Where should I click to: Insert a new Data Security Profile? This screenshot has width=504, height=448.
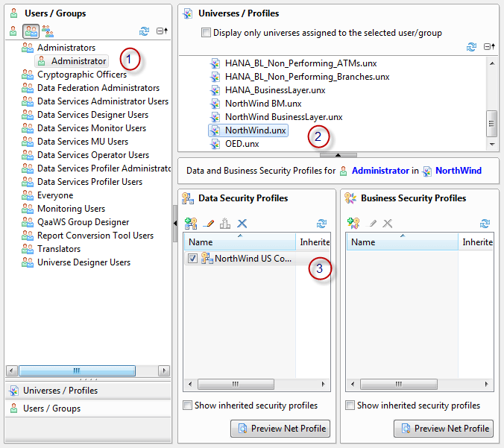point(191,223)
